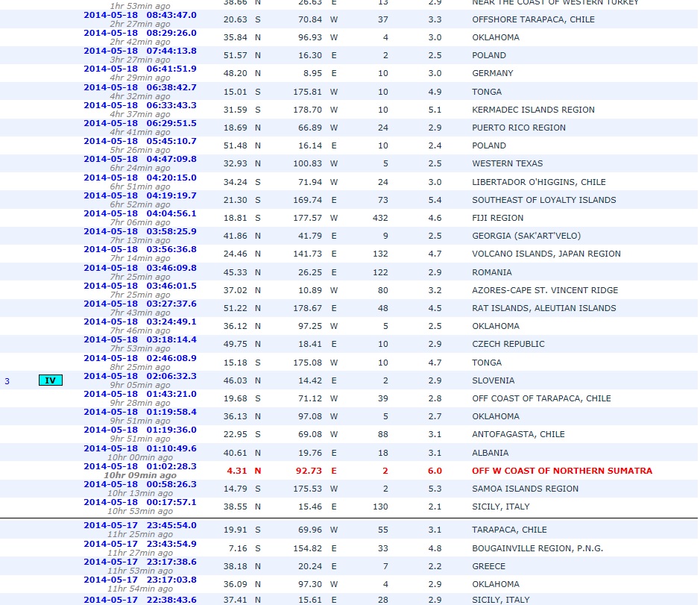Open the 06:38:42.7 Tonga earthquake link
This screenshot has width=700, height=605.
139,87
